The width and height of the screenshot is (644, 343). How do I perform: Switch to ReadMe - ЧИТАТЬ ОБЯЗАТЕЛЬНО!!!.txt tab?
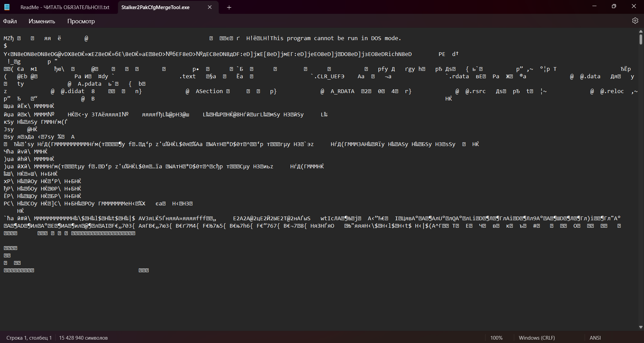pos(65,7)
